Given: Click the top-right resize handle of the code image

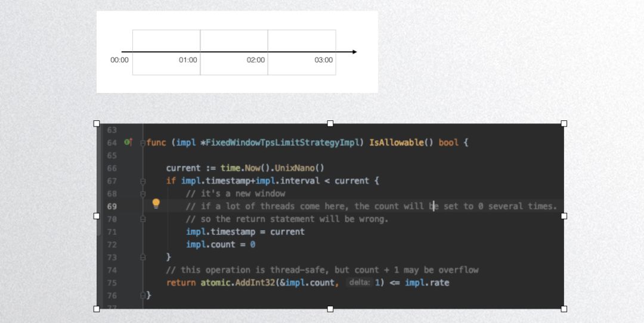Looking at the screenshot, I should pos(564,123).
